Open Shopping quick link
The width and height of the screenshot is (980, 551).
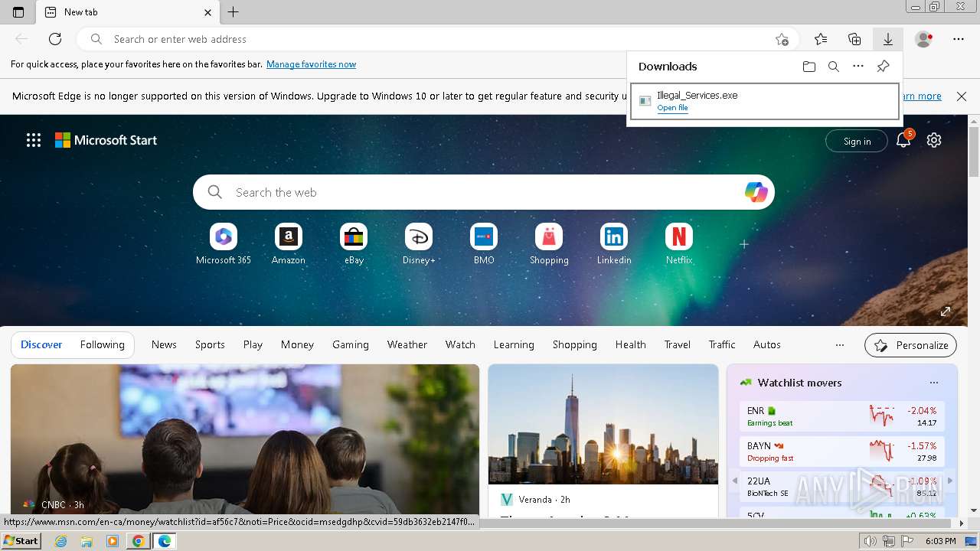pyautogui.click(x=549, y=244)
